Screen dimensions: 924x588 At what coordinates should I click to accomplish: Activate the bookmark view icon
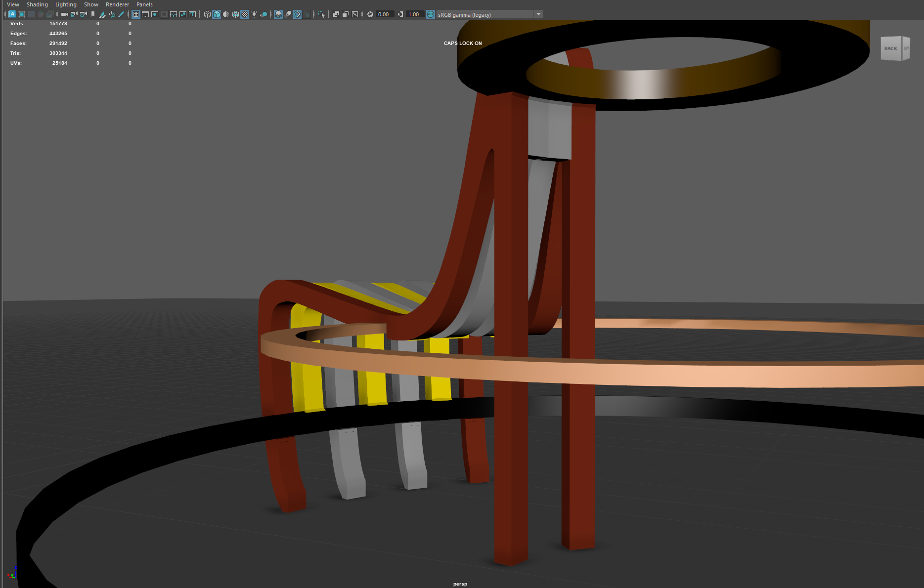click(x=93, y=14)
